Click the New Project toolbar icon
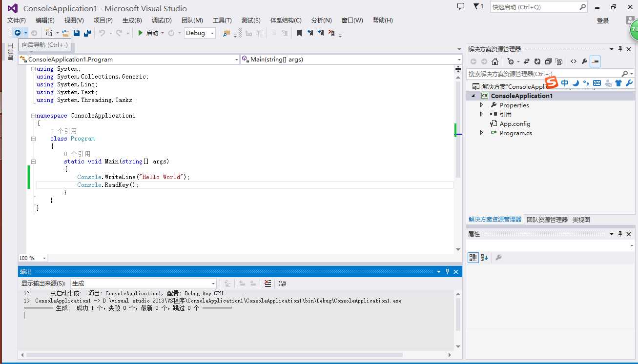 tap(49, 33)
